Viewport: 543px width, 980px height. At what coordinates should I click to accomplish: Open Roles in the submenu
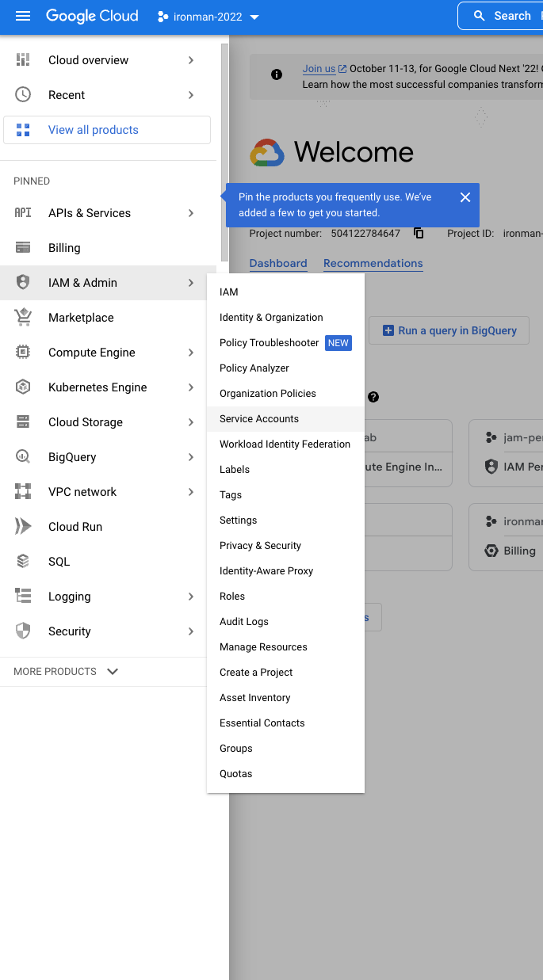285,597
